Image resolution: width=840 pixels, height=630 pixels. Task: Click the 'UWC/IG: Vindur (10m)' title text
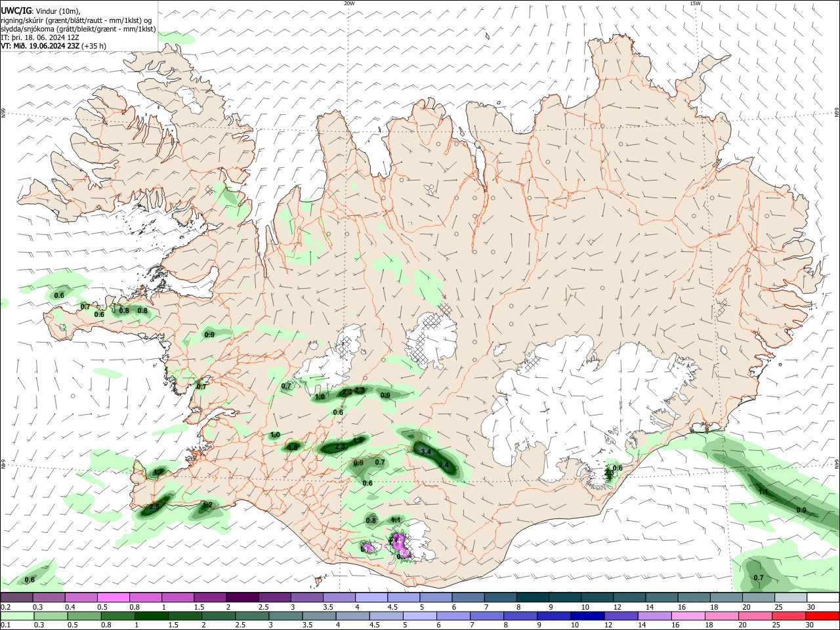41,11
